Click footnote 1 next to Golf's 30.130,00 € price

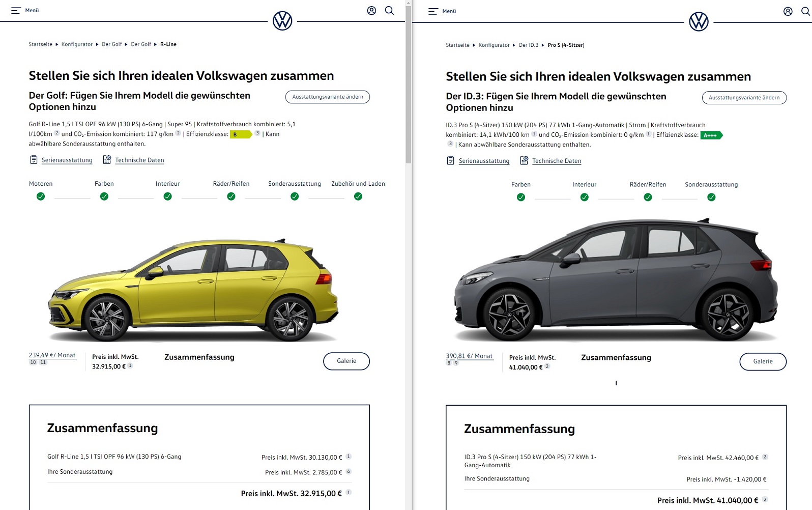349,457
